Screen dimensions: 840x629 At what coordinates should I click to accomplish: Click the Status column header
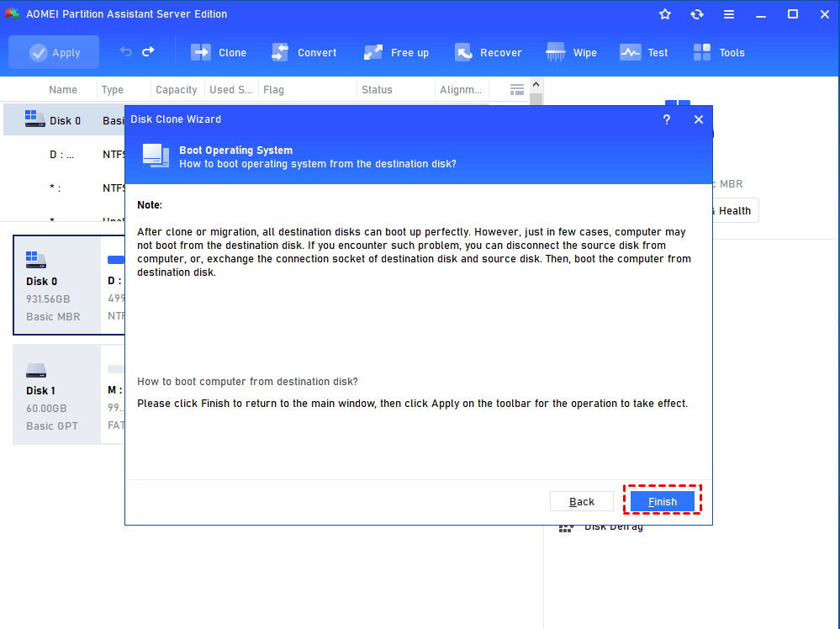point(378,90)
